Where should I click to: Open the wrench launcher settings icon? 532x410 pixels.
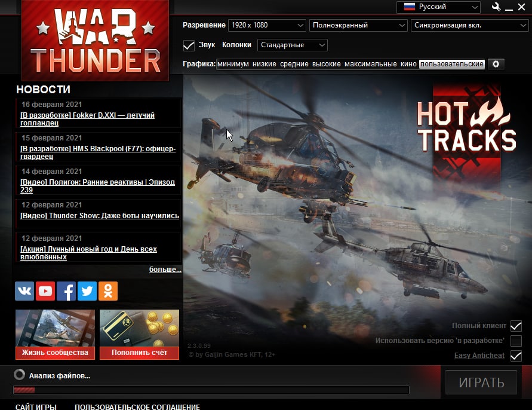(x=496, y=7)
